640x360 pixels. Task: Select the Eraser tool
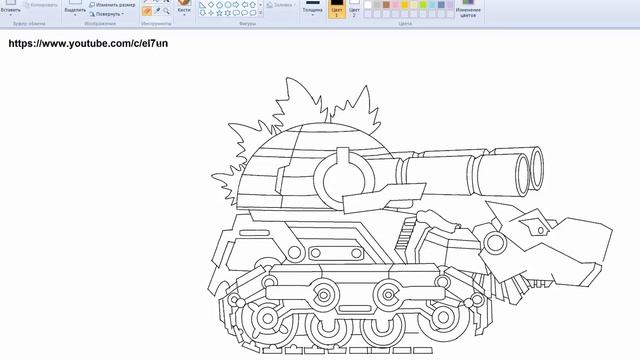pos(147,11)
